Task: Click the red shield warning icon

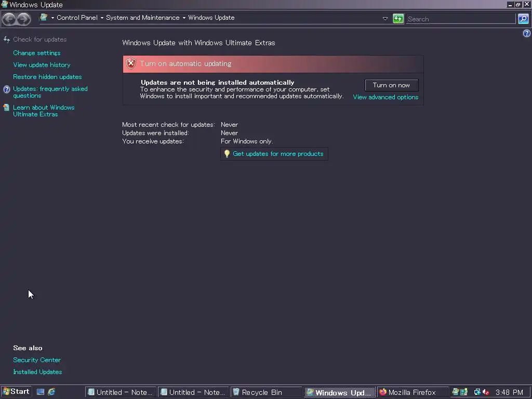Action: [x=130, y=63]
